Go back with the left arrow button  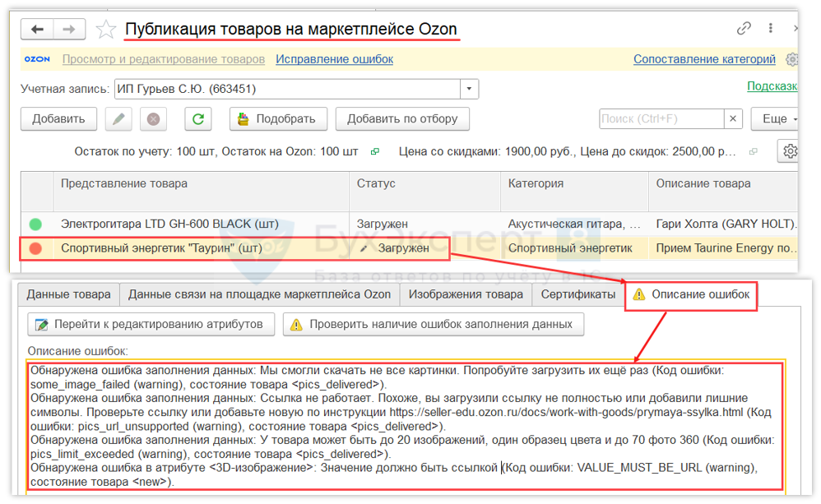[37, 30]
